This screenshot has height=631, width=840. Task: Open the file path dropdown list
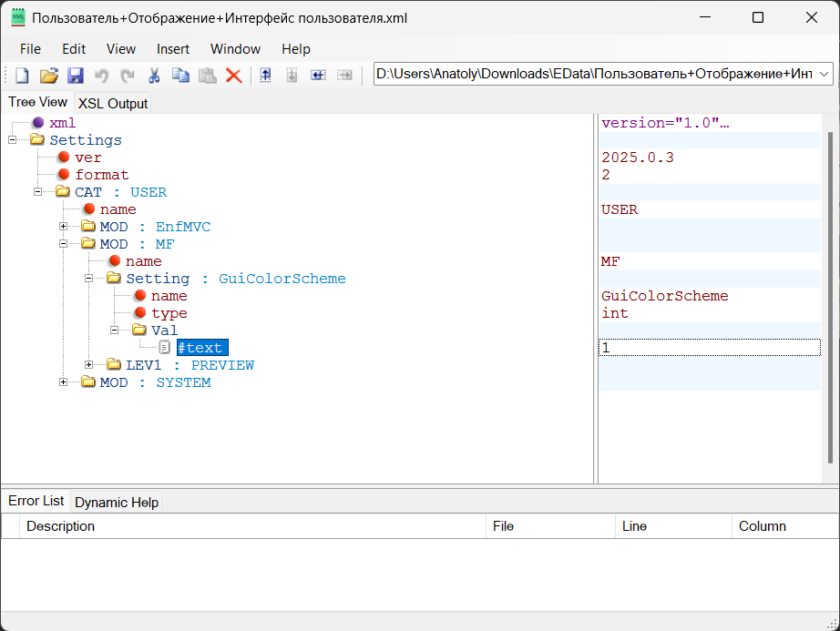click(x=824, y=74)
